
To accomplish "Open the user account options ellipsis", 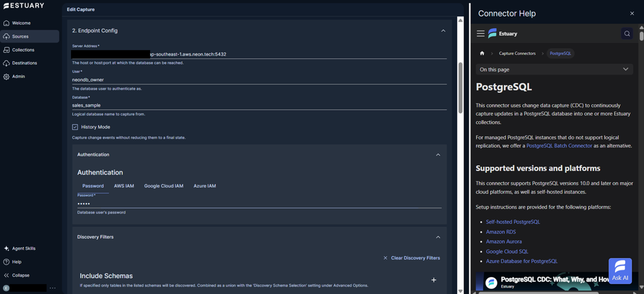I will point(52,288).
